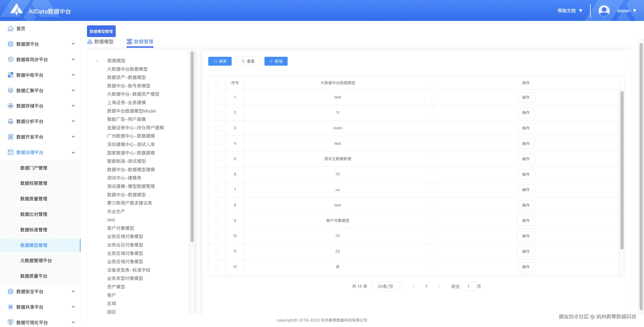Switch to the 数据模型 tab

click(x=100, y=42)
